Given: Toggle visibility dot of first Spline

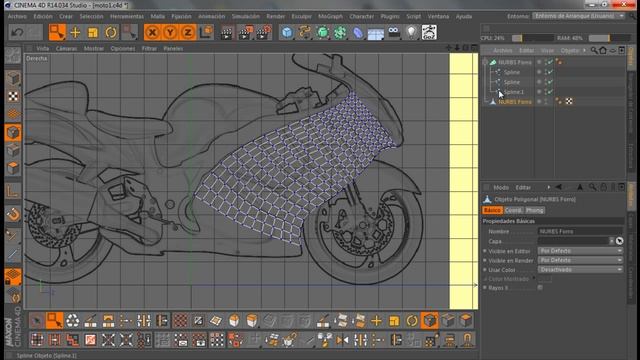Looking at the screenshot, I should (539, 72).
